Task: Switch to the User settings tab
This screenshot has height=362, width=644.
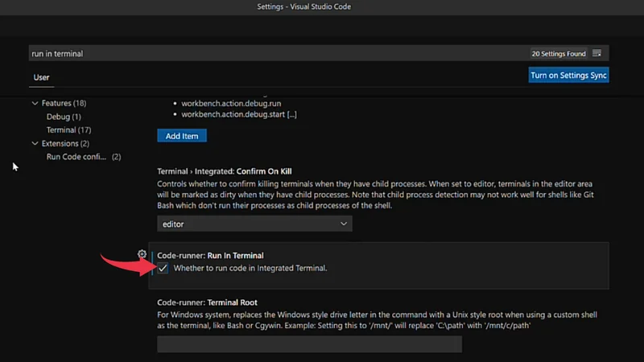Action: tap(41, 78)
